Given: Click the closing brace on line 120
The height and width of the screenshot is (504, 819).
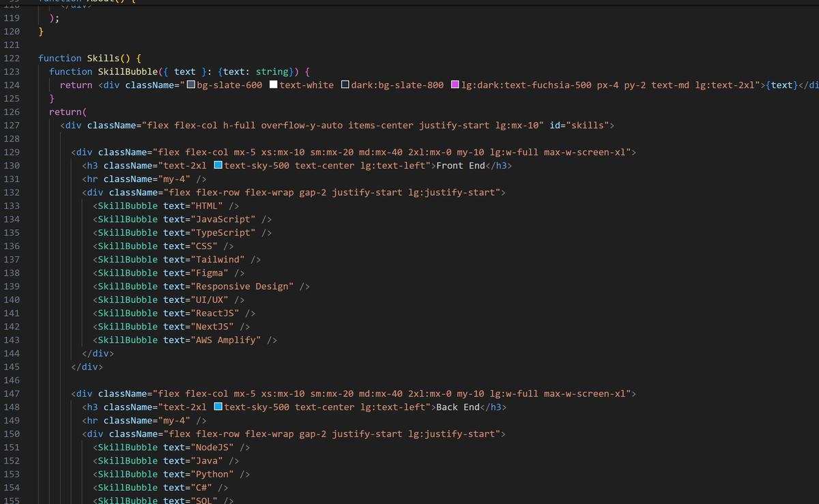Looking at the screenshot, I should (x=41, y=31).
